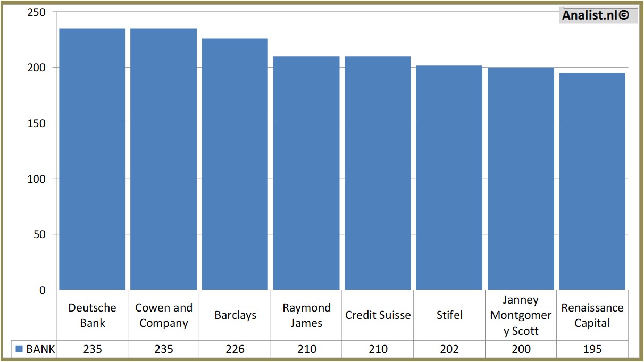Click the Janney Montgomery Scott bar
Image resolution: width=644 pixels, height=362 pixels.
point(521,179)
